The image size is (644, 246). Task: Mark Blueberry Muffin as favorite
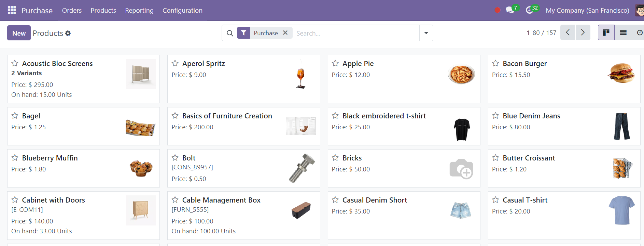(15, 158)
